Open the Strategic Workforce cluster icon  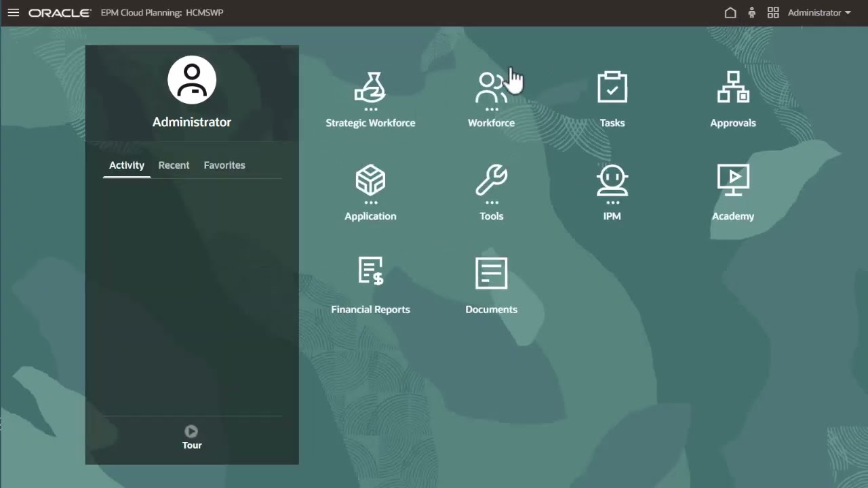pos(370,87)
